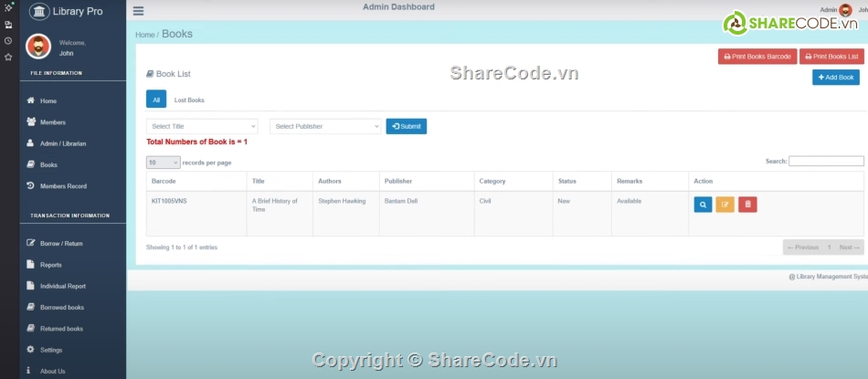Click the edit icon beside Borrow / Return
The width and height of the screenshot is (868, 379).
coord(30,243)
